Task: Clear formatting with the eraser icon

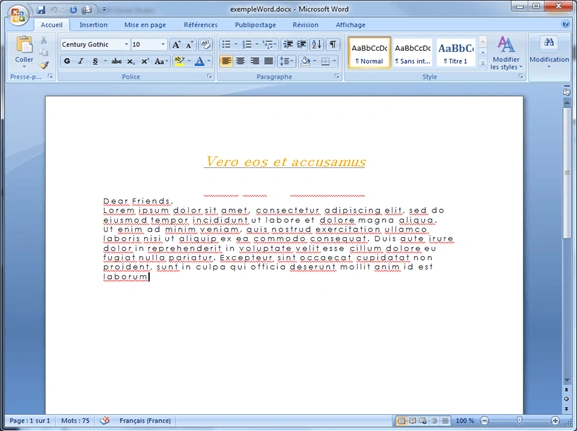Action: [x=205, y=45]
